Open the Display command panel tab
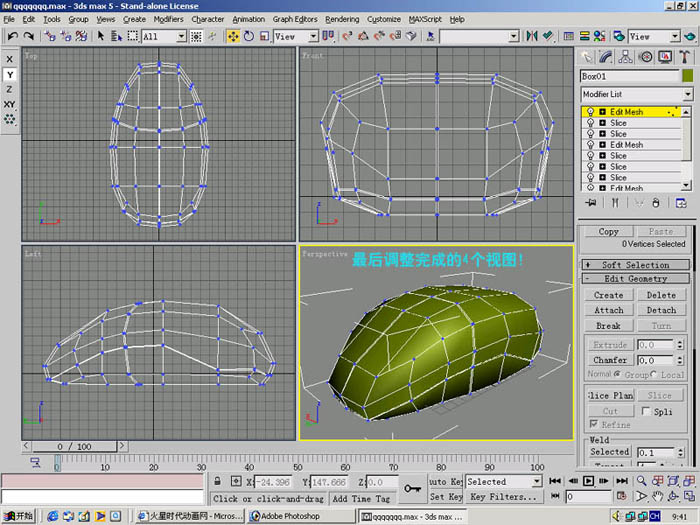 pyautogui.click(x=665, y=57)
